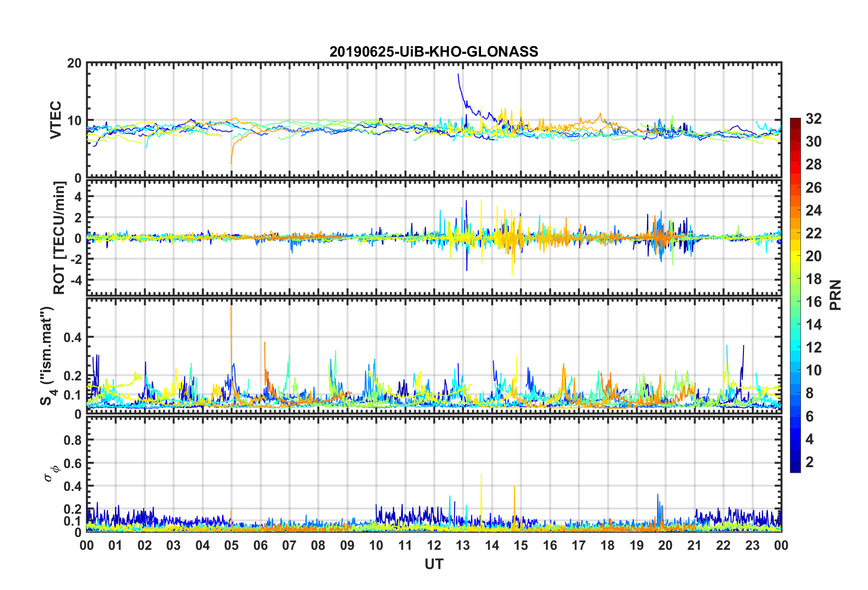868x590 pixels.
Task: Select sigma-phi tick label 0.6
Action: pos(73,463)
